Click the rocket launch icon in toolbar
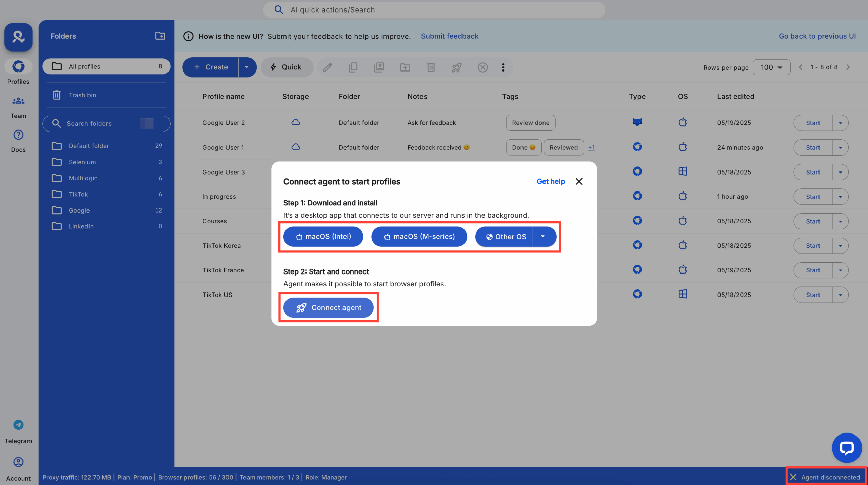This screenshot has width=868, height=485. [456, 67]
